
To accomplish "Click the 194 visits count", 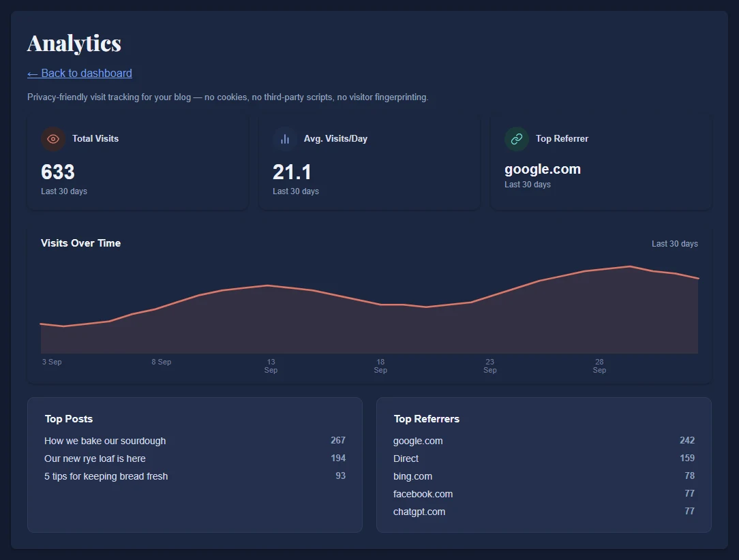I will [338, 458].
